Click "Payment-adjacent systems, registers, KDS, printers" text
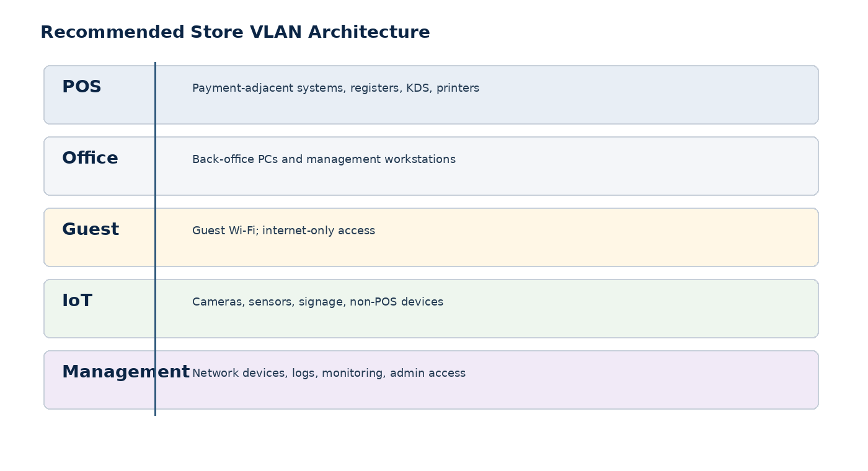 point(335,88)
